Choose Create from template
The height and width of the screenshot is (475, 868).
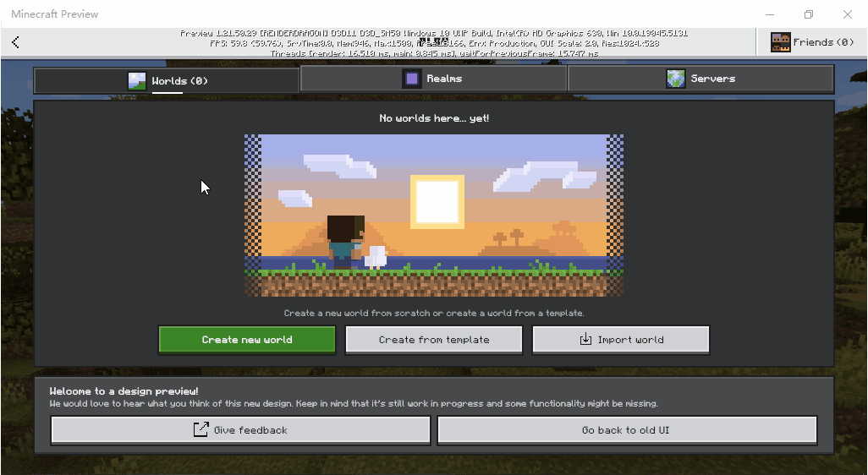434,340
